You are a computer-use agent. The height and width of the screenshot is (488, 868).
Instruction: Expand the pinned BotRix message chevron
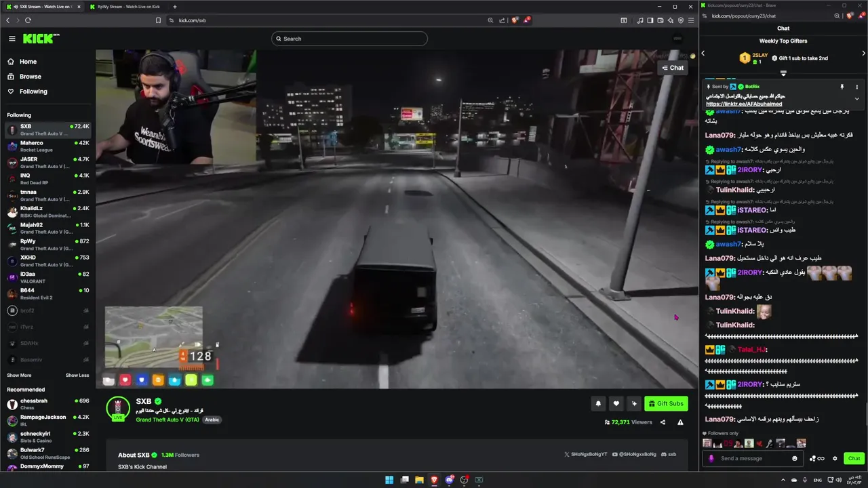(x=856, y=98)
